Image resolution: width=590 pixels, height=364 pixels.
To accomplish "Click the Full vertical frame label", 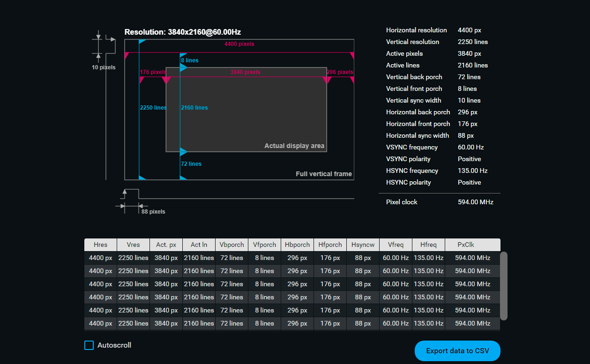I will click(323, 174).
